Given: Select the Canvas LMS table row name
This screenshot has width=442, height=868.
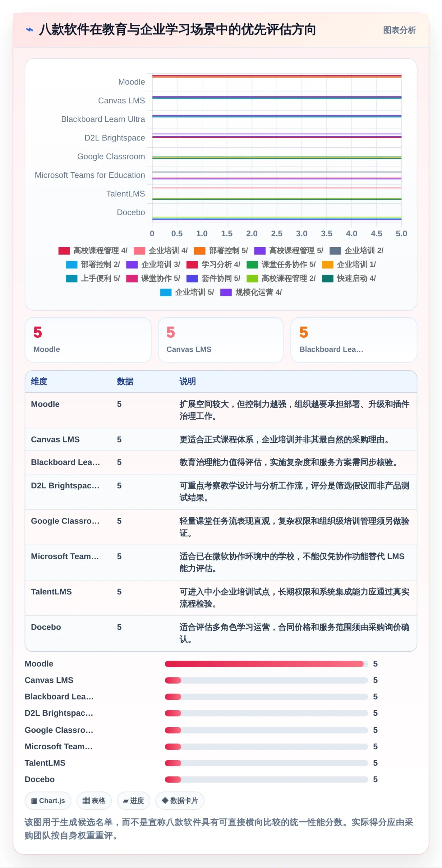Looking at the screenshot, I should pos(55,439).
